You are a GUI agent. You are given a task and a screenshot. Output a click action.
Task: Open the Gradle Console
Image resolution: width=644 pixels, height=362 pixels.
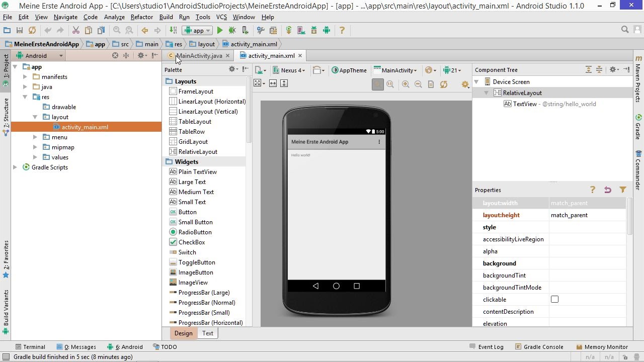[539, 346]
